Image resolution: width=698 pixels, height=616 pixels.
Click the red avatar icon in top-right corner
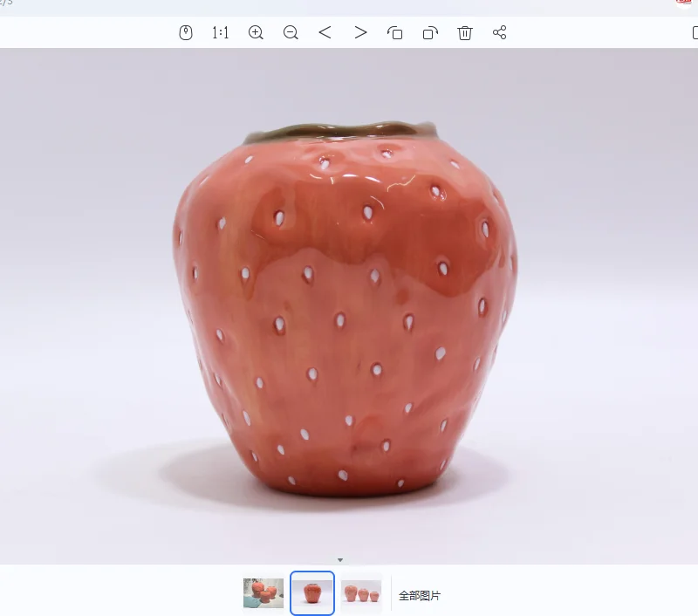684,3
